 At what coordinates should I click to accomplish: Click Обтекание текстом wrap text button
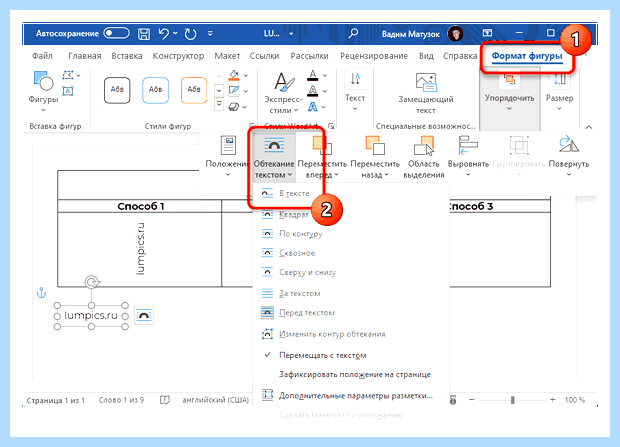click(274, 157)
